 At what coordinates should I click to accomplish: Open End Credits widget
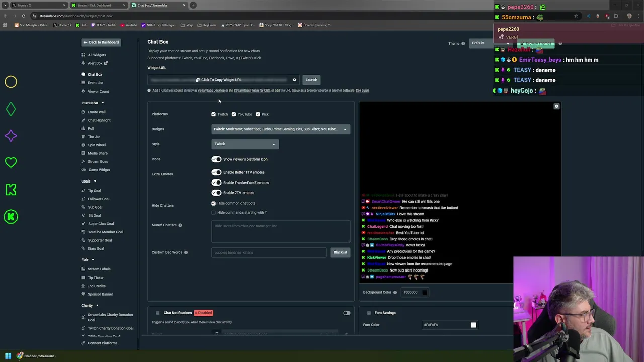tap(97, 286)
